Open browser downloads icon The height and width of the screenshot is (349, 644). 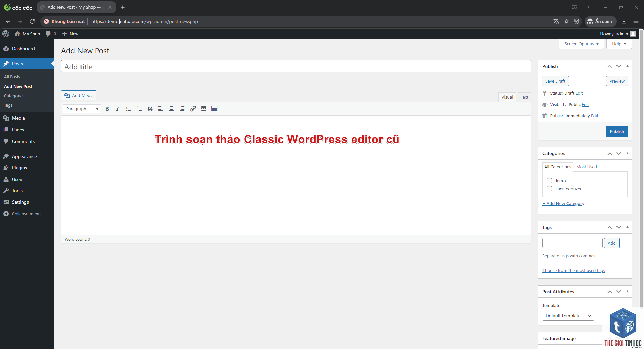[x=624, y=21]
